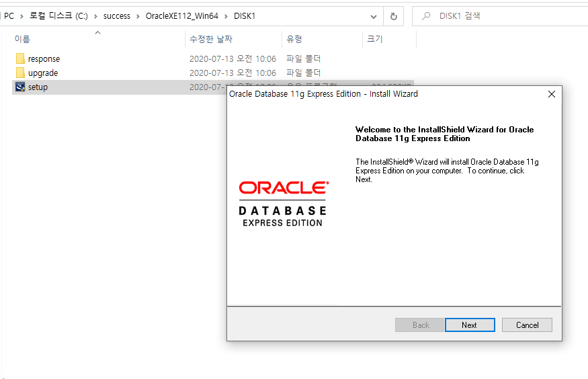Click the search magnifier icon
The image size is (588, 379).
click(426, 16)
